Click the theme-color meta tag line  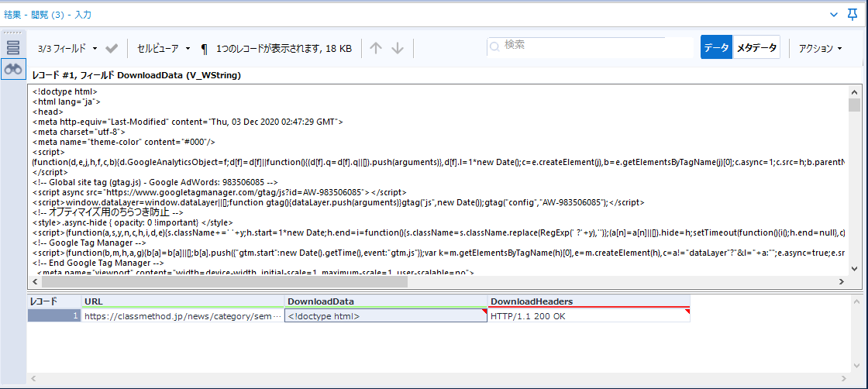click(123, 142)
